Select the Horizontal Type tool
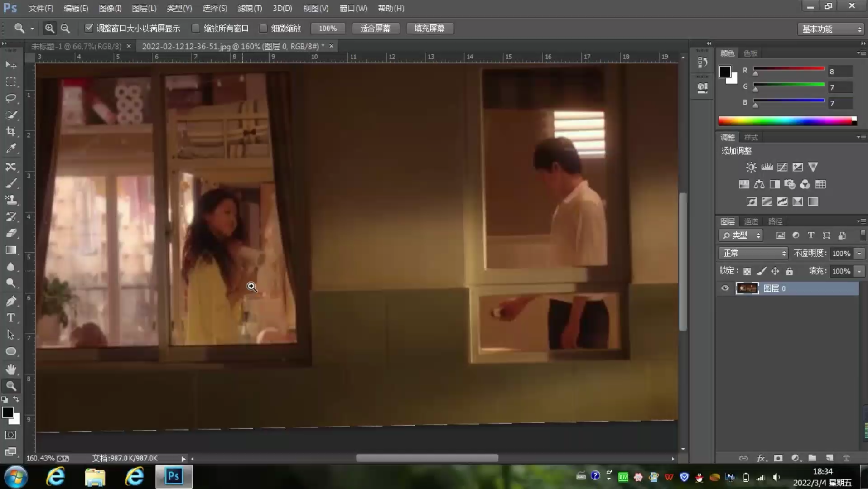 11,318
